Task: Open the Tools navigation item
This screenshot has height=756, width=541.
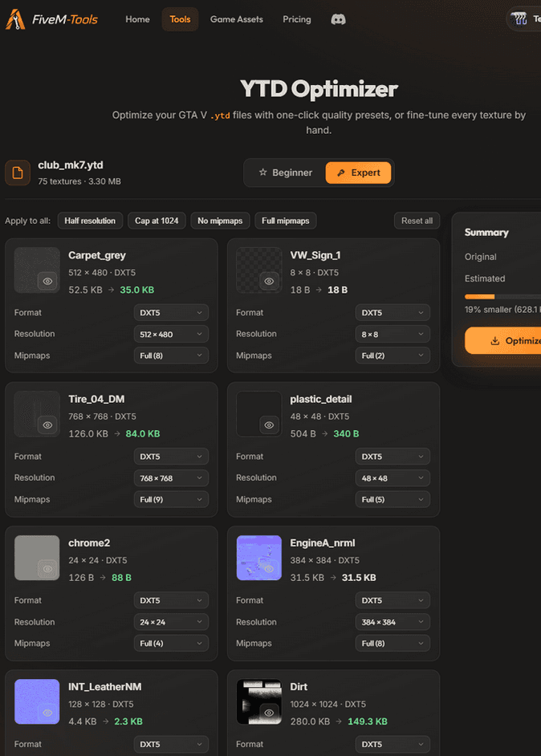Action: pos(180,19)
